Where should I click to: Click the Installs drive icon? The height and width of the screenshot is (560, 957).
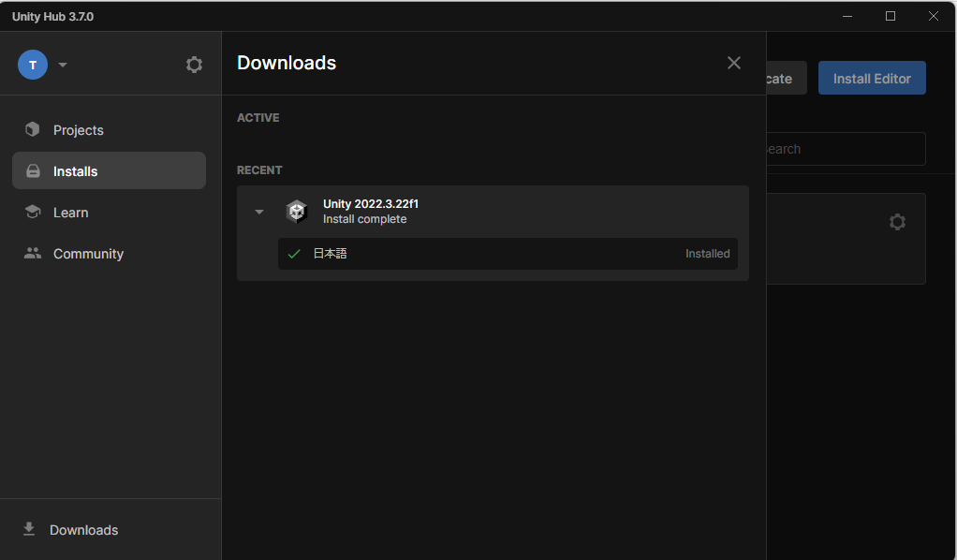pos(33,171)
